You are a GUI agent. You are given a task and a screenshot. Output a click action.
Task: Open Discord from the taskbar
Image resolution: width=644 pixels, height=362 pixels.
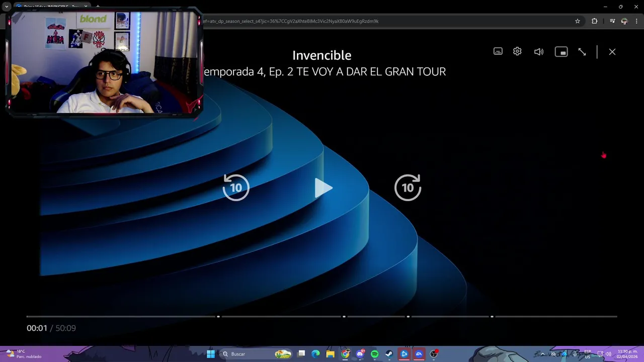360,354
